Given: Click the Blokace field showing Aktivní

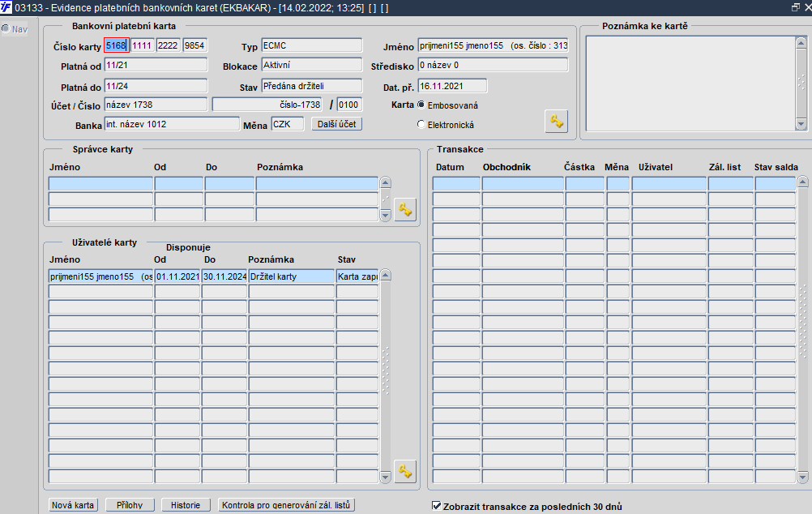Looking at the screenshot, I should tap(312, 66).
